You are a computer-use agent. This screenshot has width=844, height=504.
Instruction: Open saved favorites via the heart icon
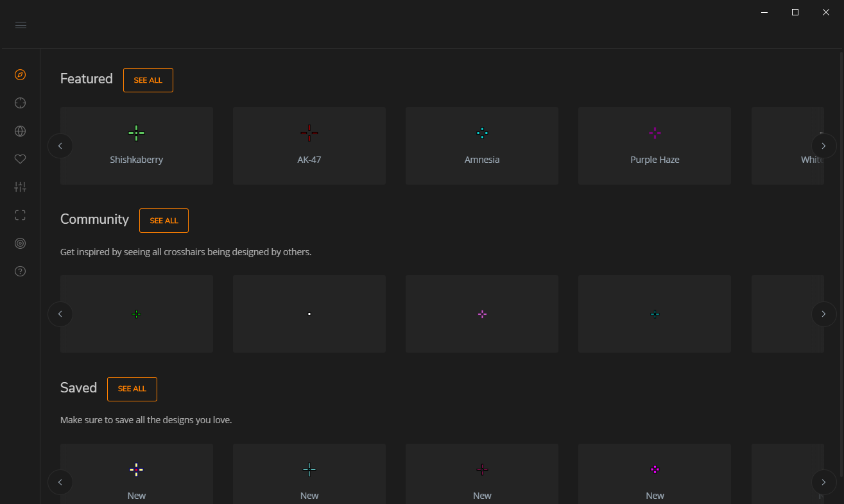[20, 158]
